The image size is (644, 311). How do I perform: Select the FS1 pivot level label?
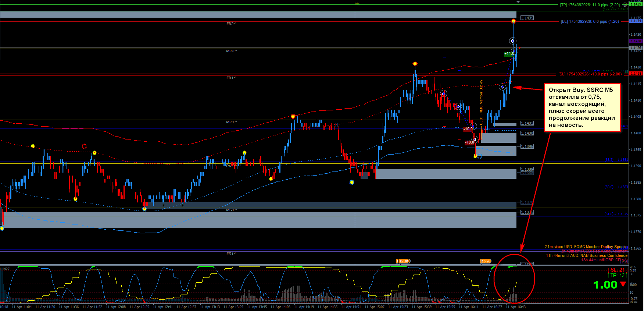pos(231,254)
